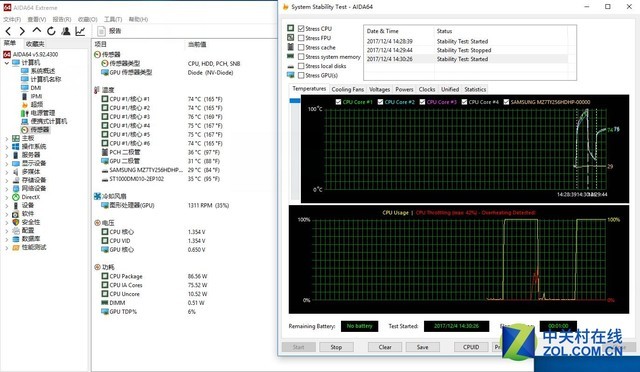
Task: Toggle the CPU Core #2 graph checkbox
Action: [380, 102]
